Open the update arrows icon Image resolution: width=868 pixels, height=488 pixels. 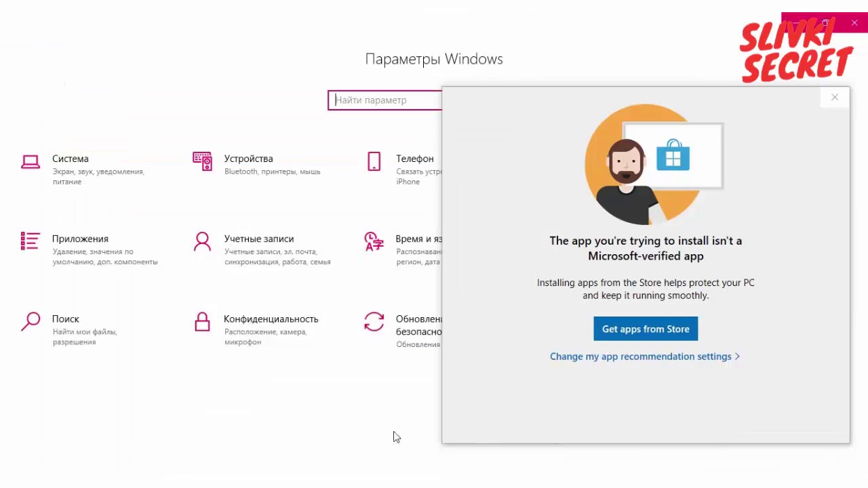(x=374, y=321)
